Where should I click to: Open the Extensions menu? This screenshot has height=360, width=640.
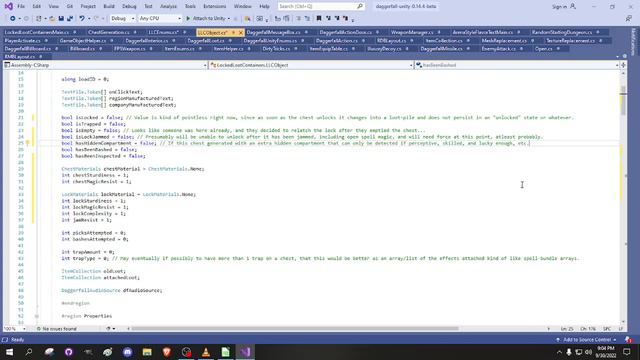pyautogui.click(x=214, y=7)
